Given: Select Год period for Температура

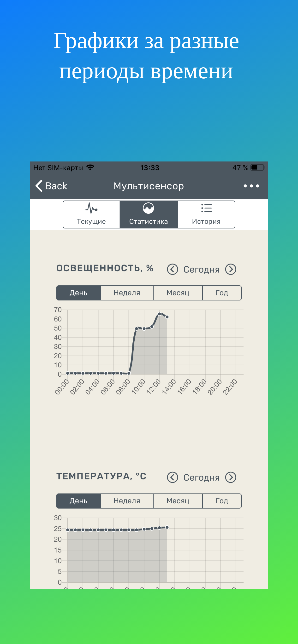Looking at the screenshot, I should pyautogui.click(x=222, y=501).
